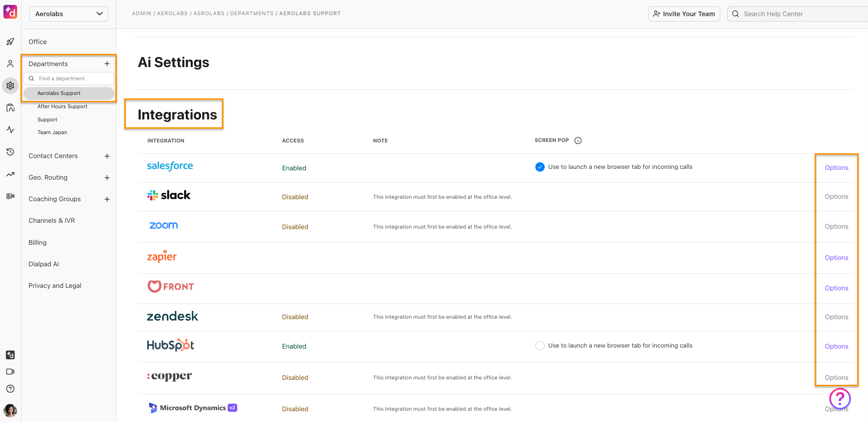The image size is (868, 422).
Task: Open the activity pulse sidebar icon
Action: (10, 130)
